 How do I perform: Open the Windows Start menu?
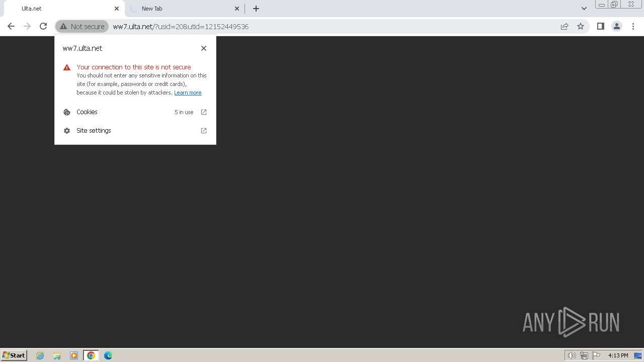point(14,355)
